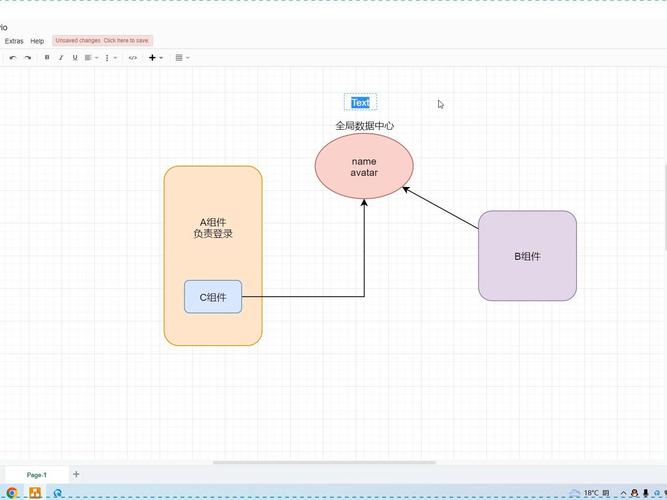Screen dimensions: 667x500
Task: Click the Redo arrow in the toolbar
Action: coord(27,58)
